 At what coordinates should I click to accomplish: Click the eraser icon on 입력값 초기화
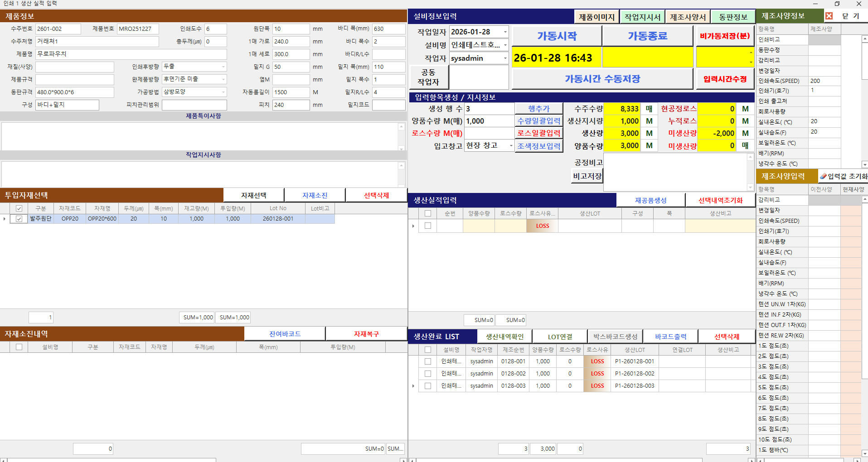[824, 176]
